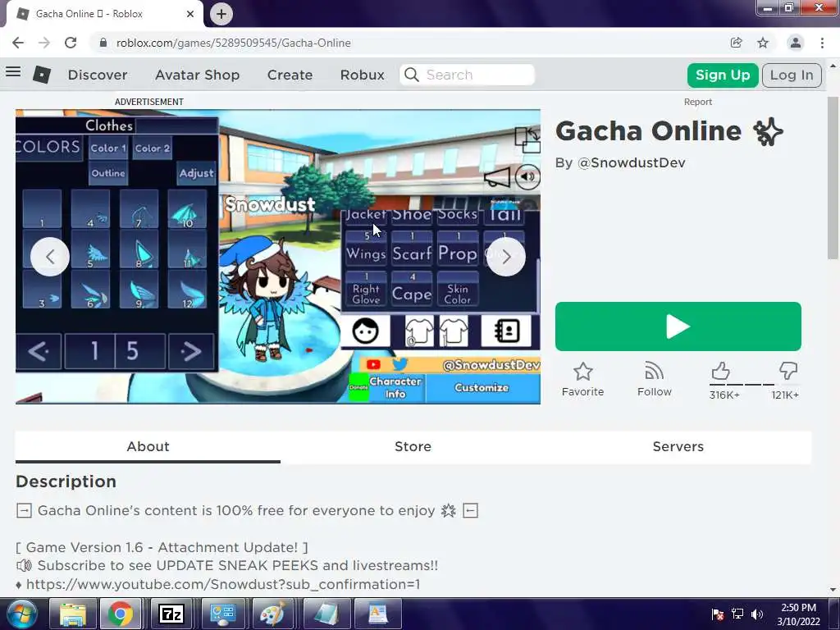Switch to the About tab
The width and height of the screenshot is (840, 630).
tap(148, 447)
